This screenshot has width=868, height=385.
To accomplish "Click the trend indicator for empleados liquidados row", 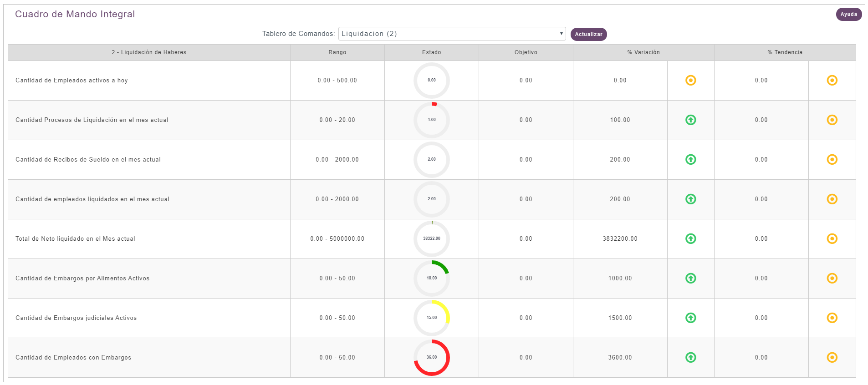I will coord(832,199).
